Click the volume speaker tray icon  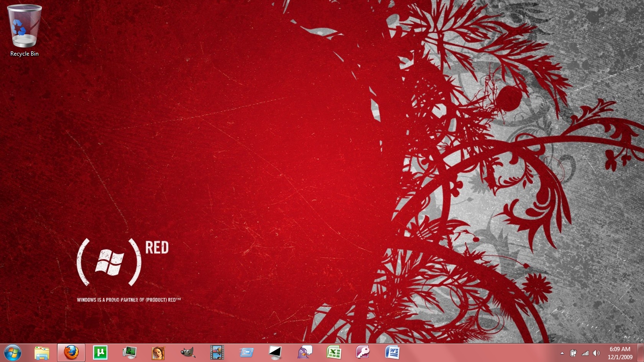point(596,353)
